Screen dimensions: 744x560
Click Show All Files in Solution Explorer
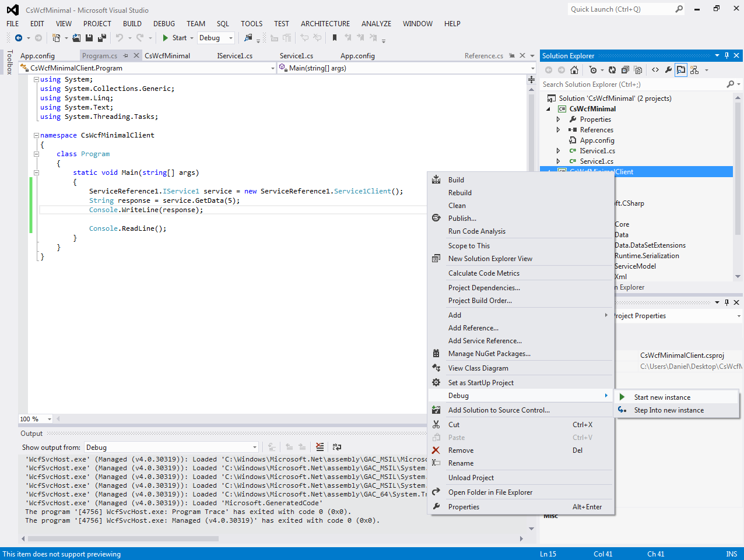(x=637, y=70)
